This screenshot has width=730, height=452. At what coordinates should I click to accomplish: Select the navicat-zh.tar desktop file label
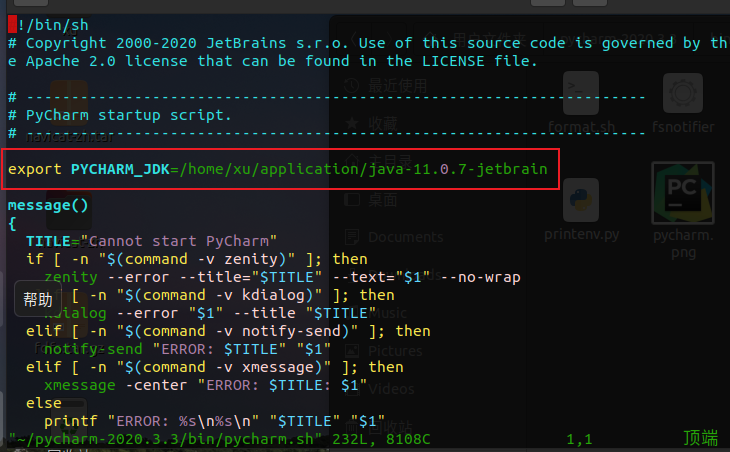pos(69,137)
